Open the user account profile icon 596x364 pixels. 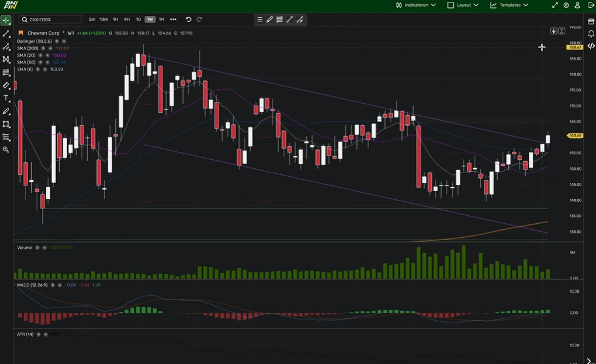(x=578, y=5)
